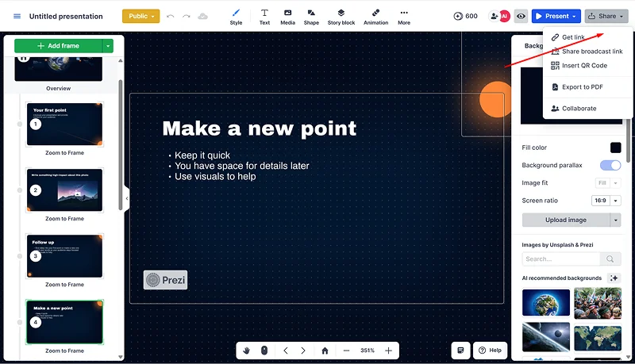Open the Style tool
Viewport: 635px width, 364px height.
click(x=236, y=16)
